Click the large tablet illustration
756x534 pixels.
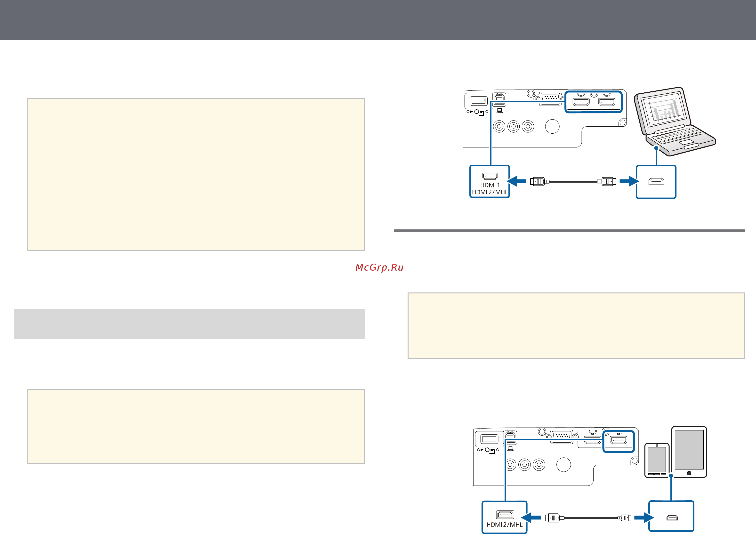coord(689,452)
